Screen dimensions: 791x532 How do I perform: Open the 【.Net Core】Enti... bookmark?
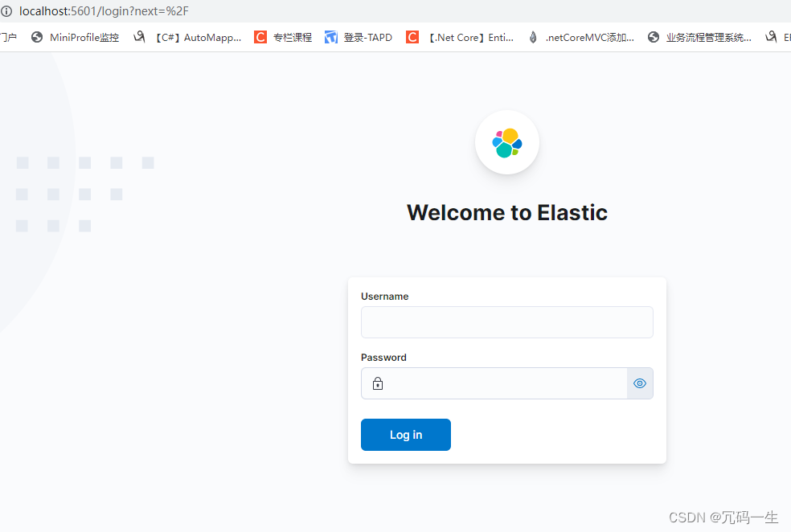click(x=460, y=37)
